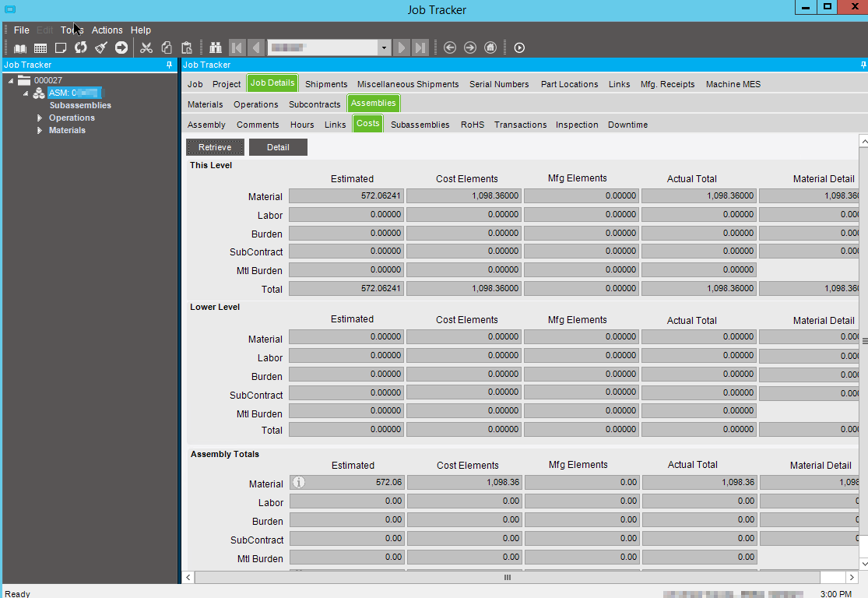This screenshot has height=598, width=868.
Task: Open the Subassemblies tab
Action: (420, 125)
